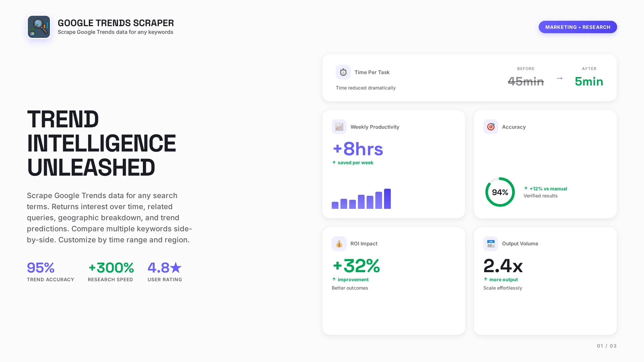The height and width of the screenshot is (362, 644).
Task: Click the +32% ROI improvement figure
Action: [x=356, y=266]
